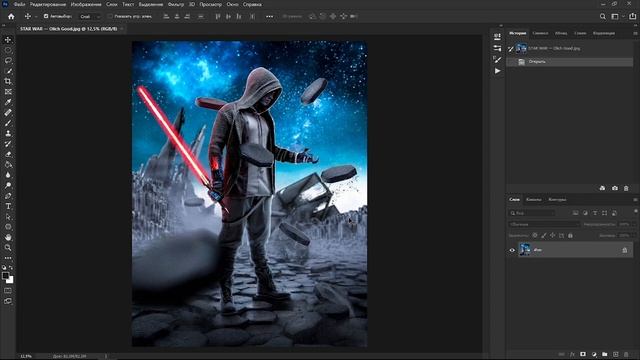
Task: Select the Открыть history state
Action: (569, 62)
